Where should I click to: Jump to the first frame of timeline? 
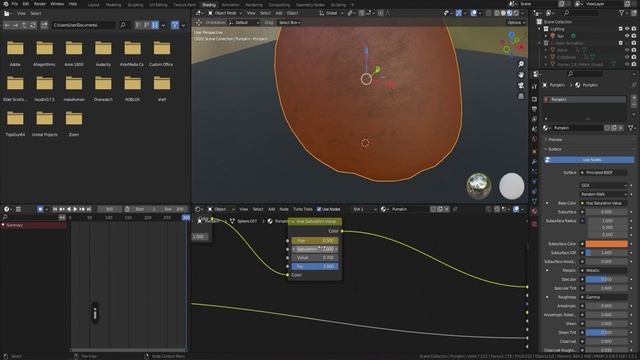click(x=55, y=209)
